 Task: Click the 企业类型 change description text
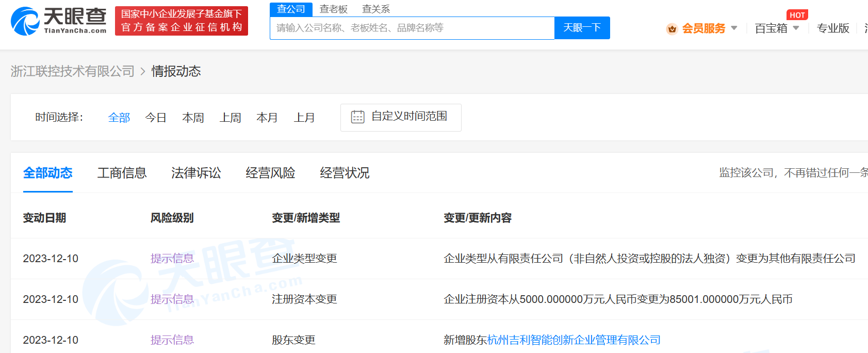coord(650,259)
